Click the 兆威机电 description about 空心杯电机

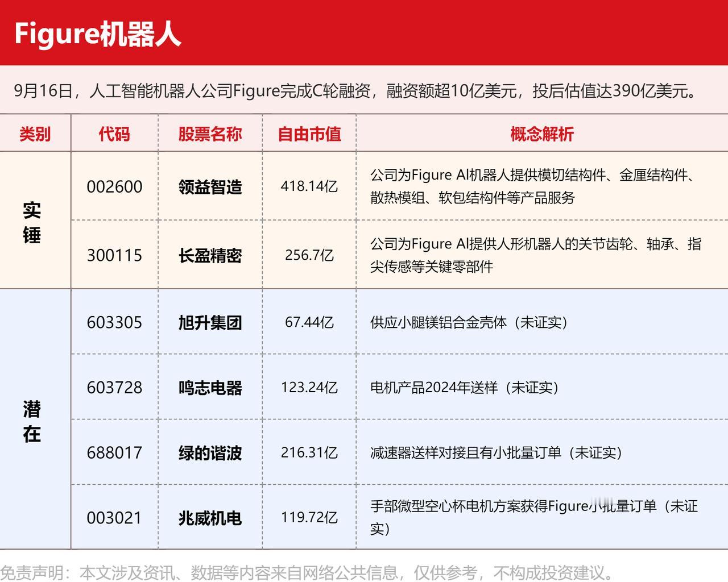534,517
